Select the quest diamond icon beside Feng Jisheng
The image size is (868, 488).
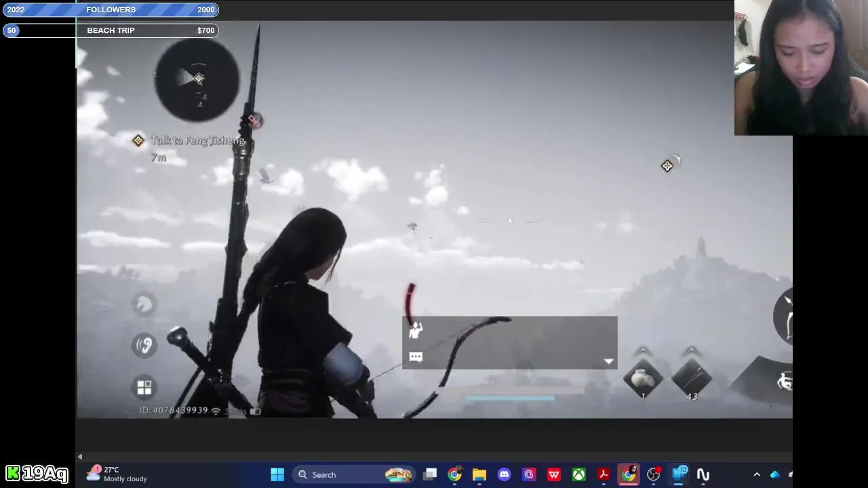click(138, 140)
